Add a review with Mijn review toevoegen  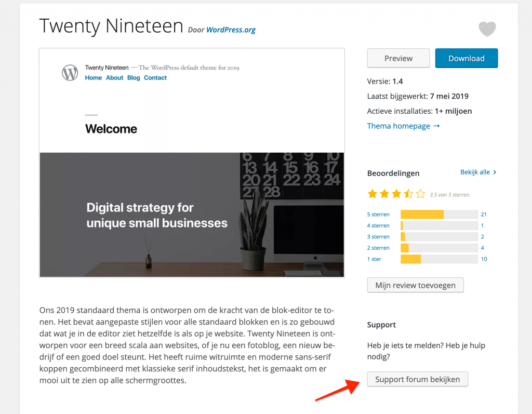tap(415, 285)
